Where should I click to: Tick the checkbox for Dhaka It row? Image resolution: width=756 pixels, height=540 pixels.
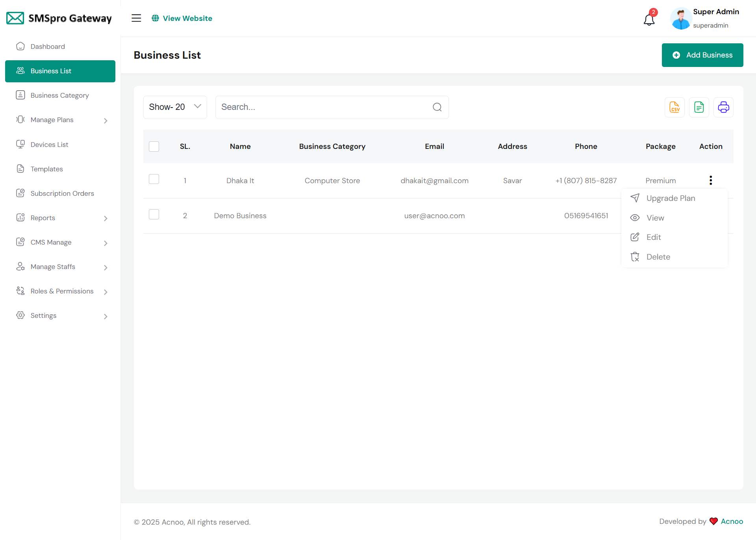[x=154, y=179]
